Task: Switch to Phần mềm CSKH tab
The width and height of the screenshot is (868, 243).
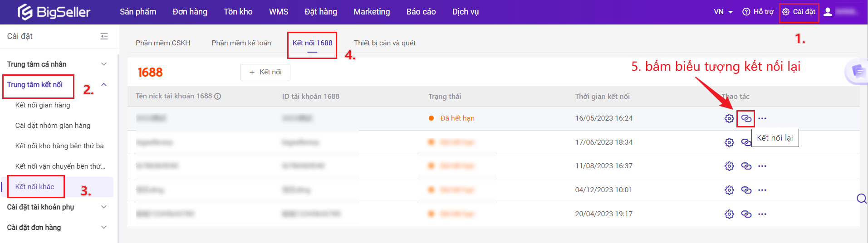Action: point(163,43)
